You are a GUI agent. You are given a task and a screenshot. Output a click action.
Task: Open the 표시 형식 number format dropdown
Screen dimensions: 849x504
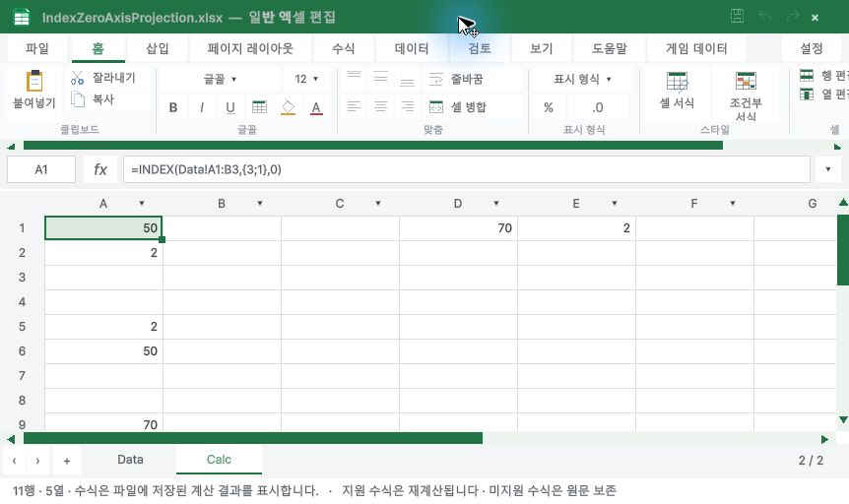coord(583,79)
